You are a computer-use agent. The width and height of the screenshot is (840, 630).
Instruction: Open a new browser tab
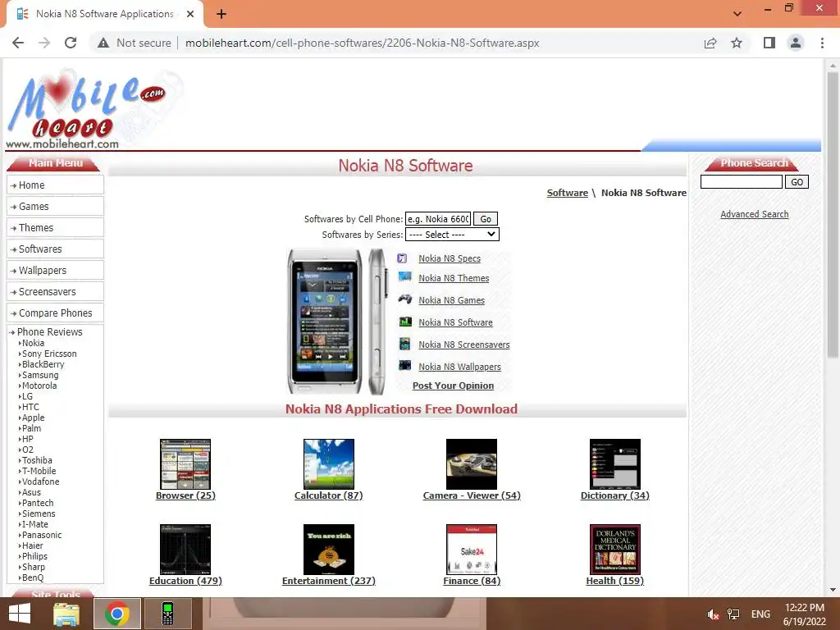pyautogui.click(x=221, y=14)
